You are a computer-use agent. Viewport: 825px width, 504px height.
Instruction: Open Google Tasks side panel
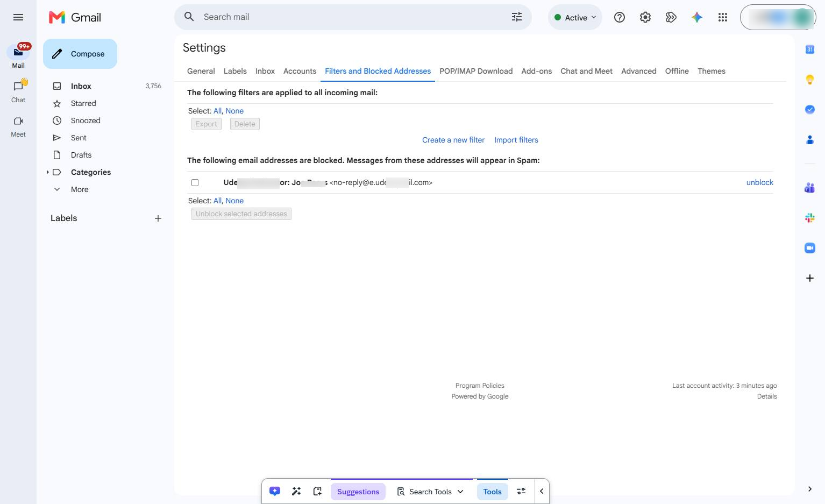pyautogui.click(x=810, y=110)
